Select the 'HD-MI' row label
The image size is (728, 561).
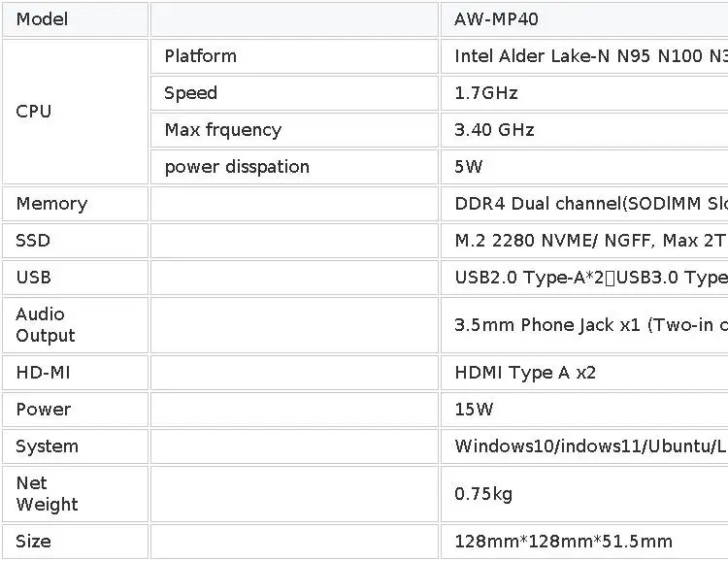pyautogui.click(x=43, y=373)
